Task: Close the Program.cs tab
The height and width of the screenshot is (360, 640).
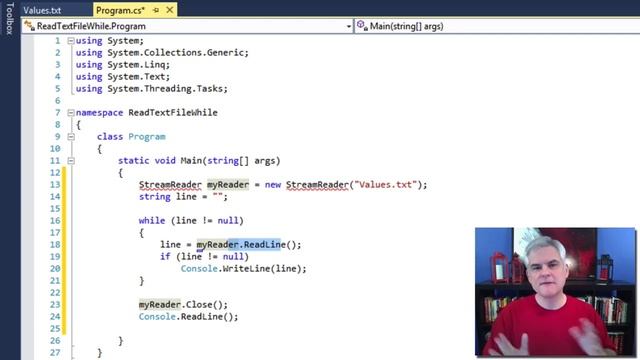Action: [x=170, y=10]
